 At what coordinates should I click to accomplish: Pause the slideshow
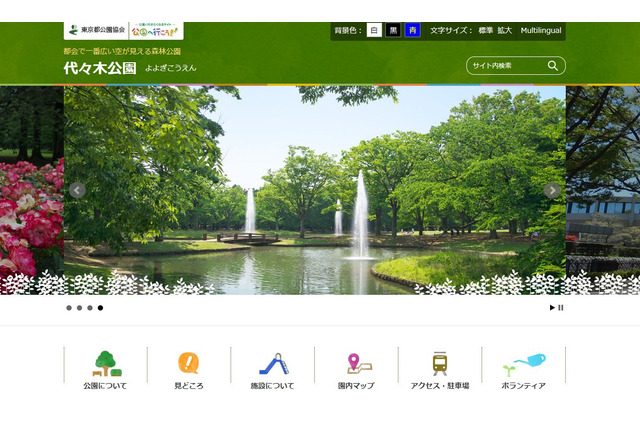click(x=561, y=307)
